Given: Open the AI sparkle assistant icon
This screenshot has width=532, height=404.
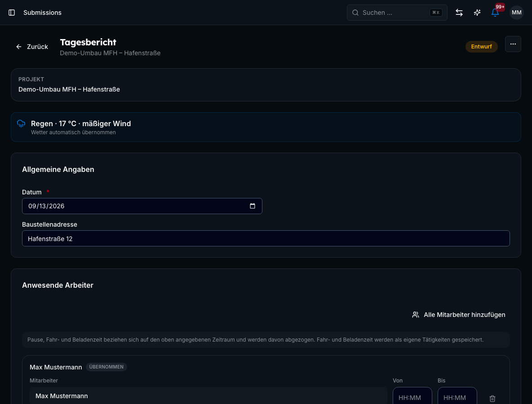Looking at the screenshot, I should tap(477, 13).
